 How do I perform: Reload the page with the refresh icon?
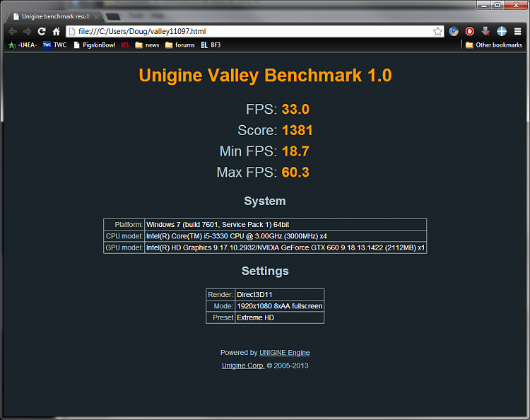(x=42, y=31)
